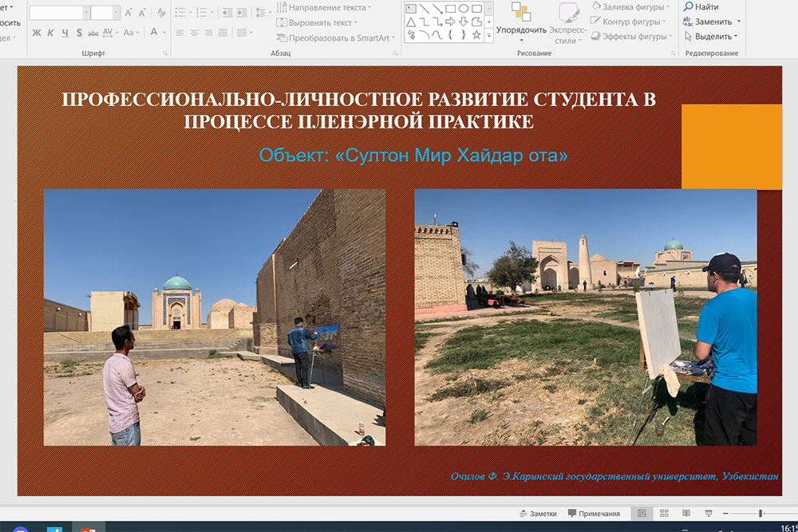Viewport: 798px width, 532px height.
Task: Toggle bold formatting (Ж)
Action: click(36, 33)
